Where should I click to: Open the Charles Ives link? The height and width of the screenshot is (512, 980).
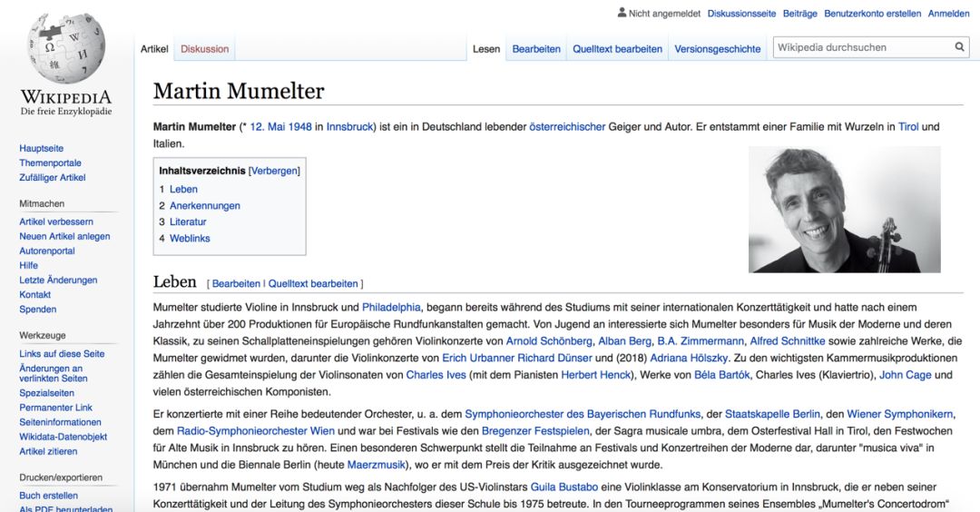(436, 374)
